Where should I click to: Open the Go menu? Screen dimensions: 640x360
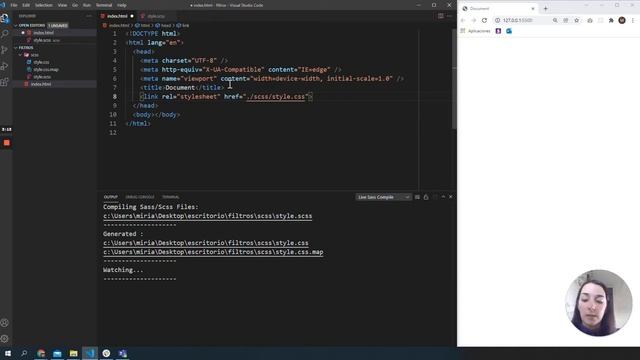(x=75, y=5)
